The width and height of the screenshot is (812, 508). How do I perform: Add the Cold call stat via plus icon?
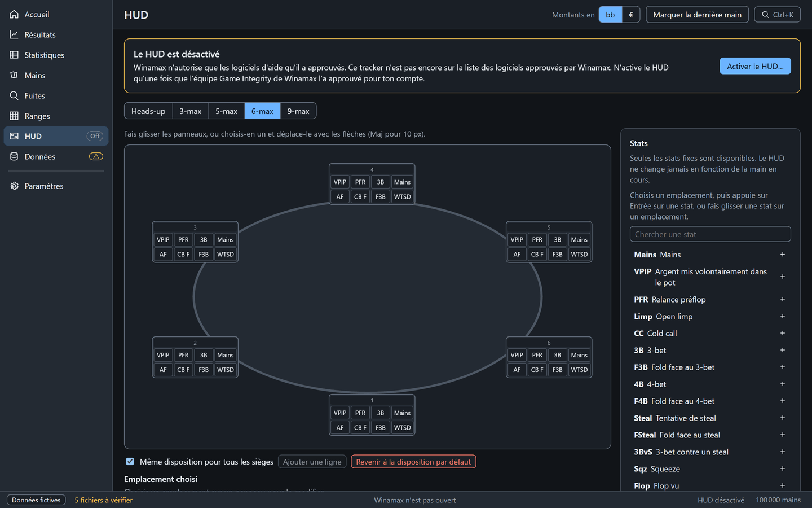point(783,333)
